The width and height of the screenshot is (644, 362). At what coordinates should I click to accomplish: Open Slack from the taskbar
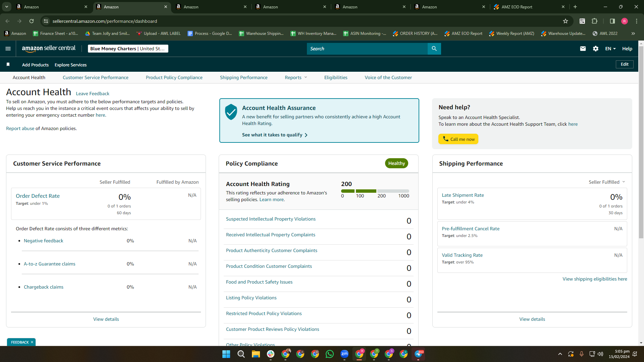(x=271, y=354)
